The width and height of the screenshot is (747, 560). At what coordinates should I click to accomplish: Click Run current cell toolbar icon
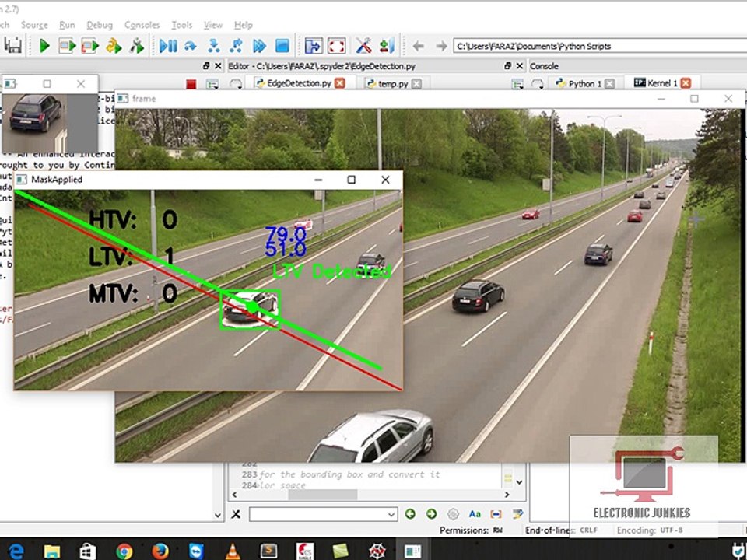point(67,46)
